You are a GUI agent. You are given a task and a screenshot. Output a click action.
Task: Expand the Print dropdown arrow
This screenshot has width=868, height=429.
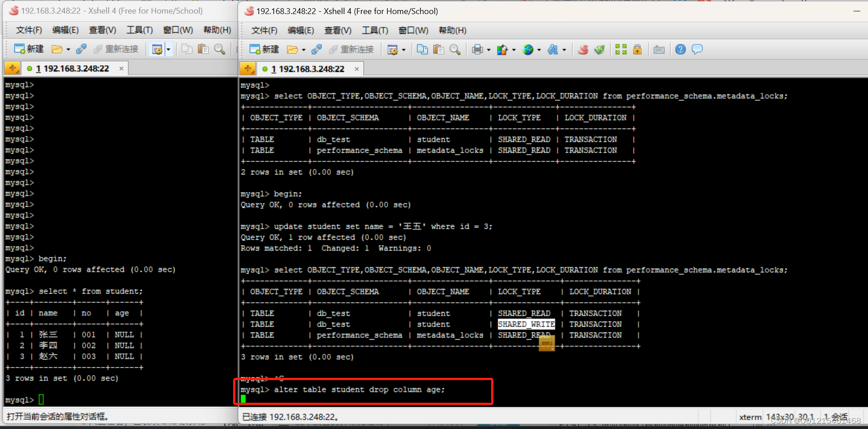pos(488,50)
